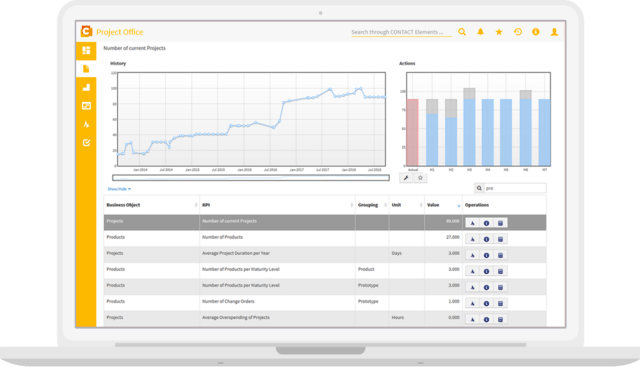
Task: Sort the Business Object column
Action: click(x=196, y=205)
